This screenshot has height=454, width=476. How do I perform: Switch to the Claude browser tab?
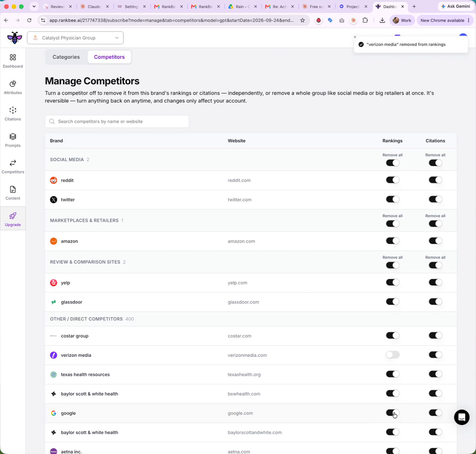[x=94, y=6]
